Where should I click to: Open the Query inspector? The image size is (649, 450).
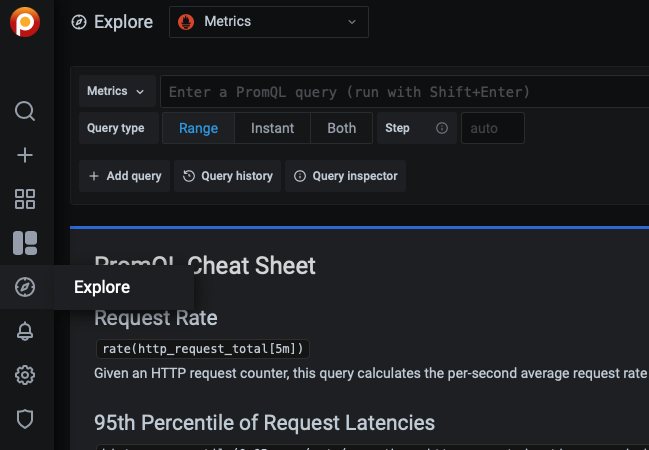345,176
